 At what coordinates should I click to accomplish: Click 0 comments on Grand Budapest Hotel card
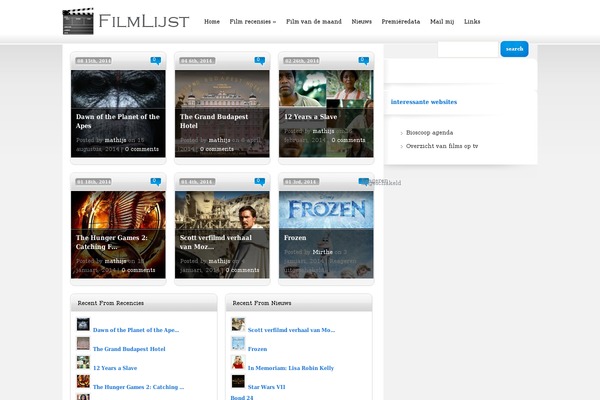217,149
